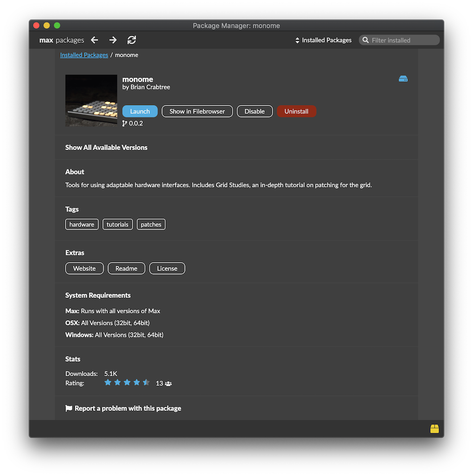The height and width of the screenshot is (476, 473).
Task: Select the hardware tag
Action: pos(82,225)
